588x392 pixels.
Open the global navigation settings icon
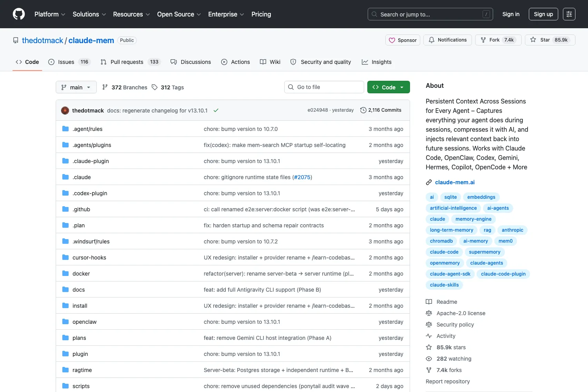[x=569, y=14]
